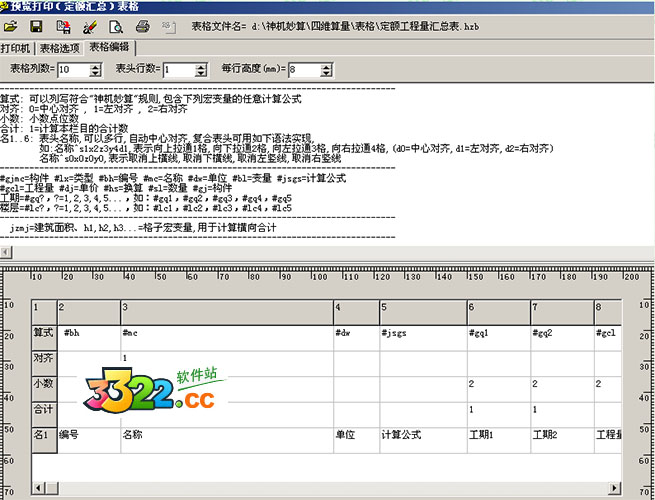
Task: Open print preview with the magnifier page icon
Action: (x=116, y=28)
